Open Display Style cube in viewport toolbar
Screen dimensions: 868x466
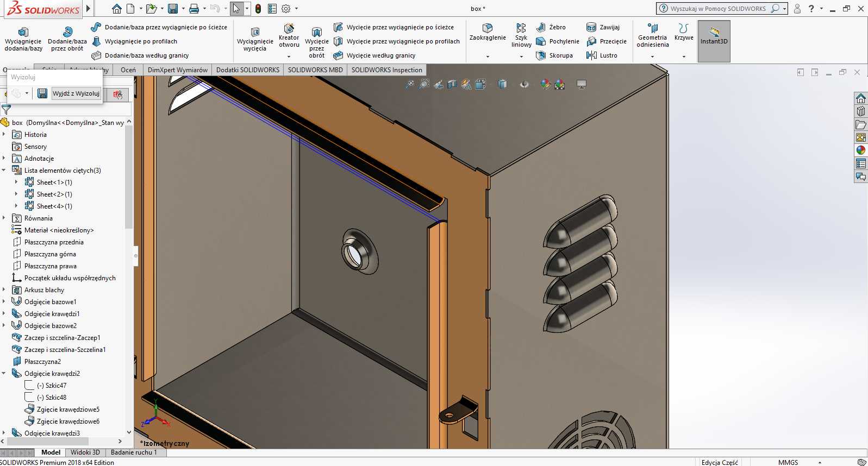coord(502,84)
